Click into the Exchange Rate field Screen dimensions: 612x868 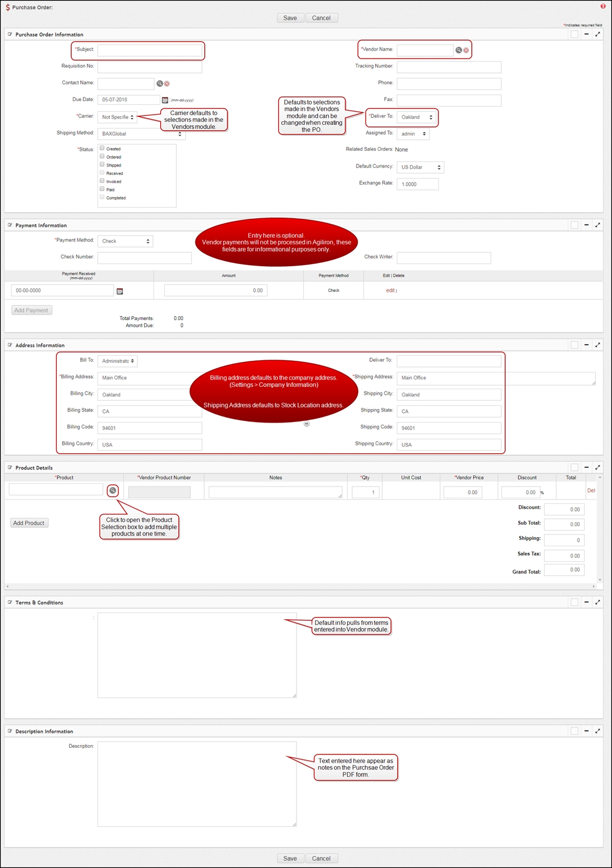[x=418, y=184]
